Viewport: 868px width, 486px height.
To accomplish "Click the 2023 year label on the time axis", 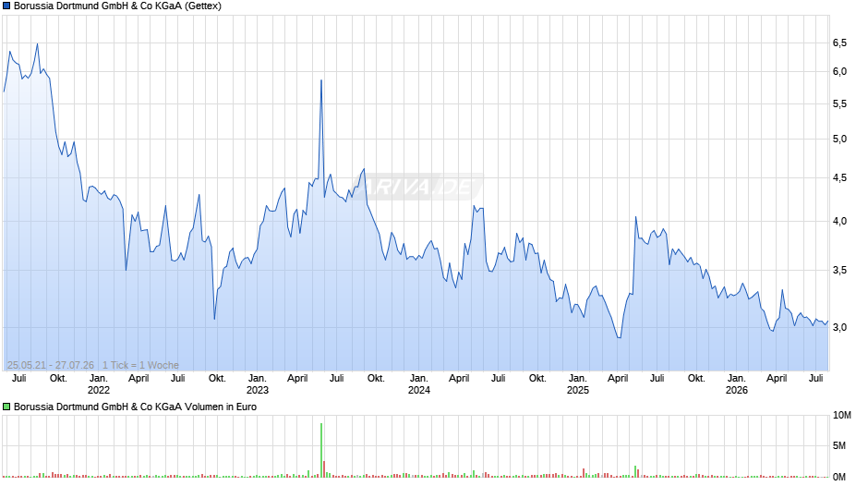I will [x=258, y=390].
